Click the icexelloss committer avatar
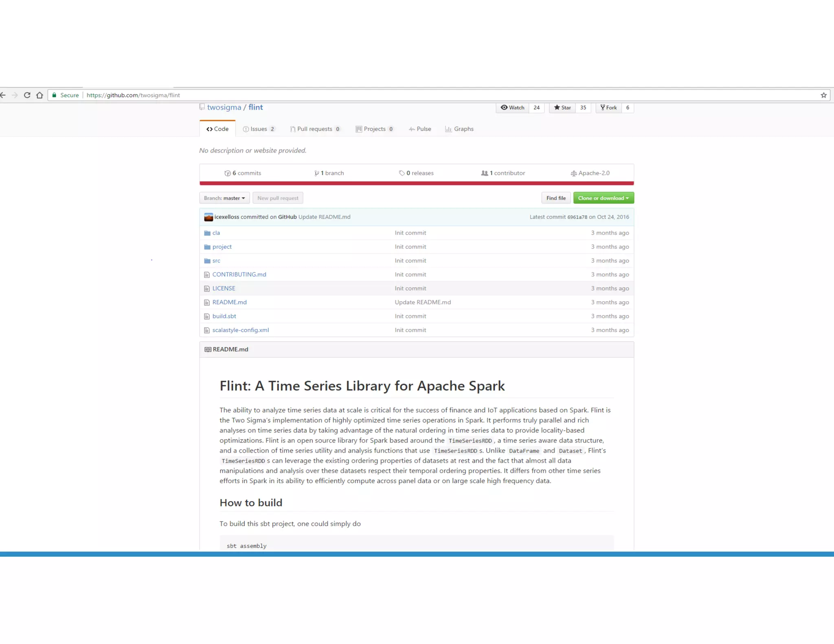 [x=208, y=217]
